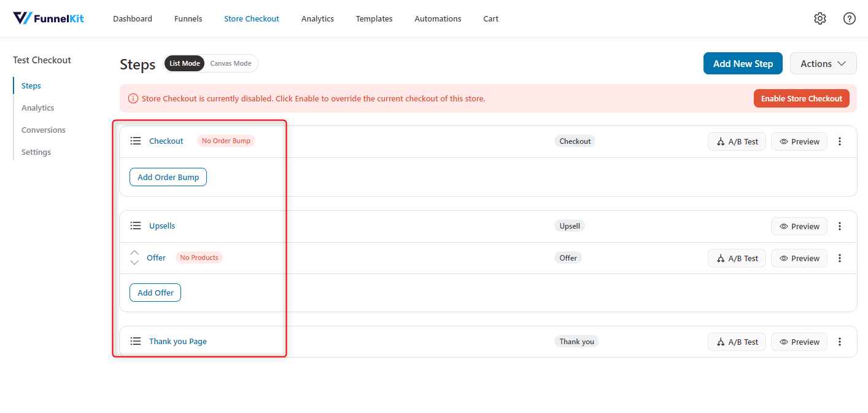Click the info icon in the disabled-checkout alert
Image resolution: width=868 pixels, height=413 pixels.
[x=133, y=98]
